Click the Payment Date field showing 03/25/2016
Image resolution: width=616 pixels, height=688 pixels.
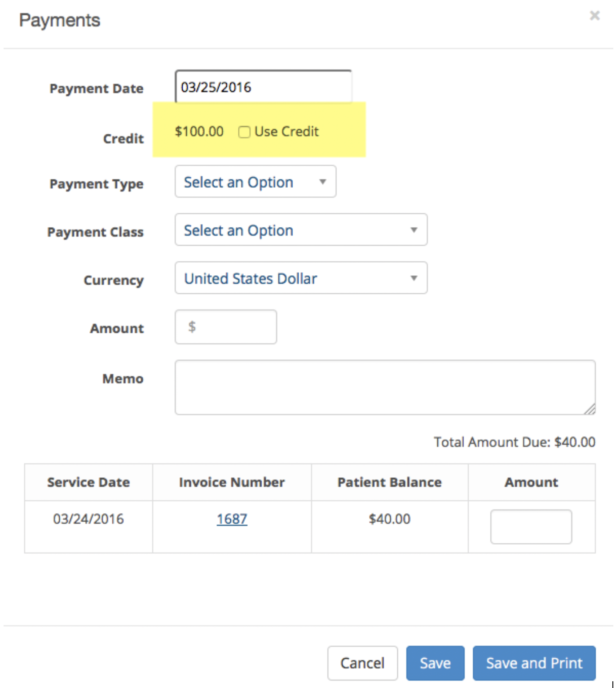tap(263, 87)
